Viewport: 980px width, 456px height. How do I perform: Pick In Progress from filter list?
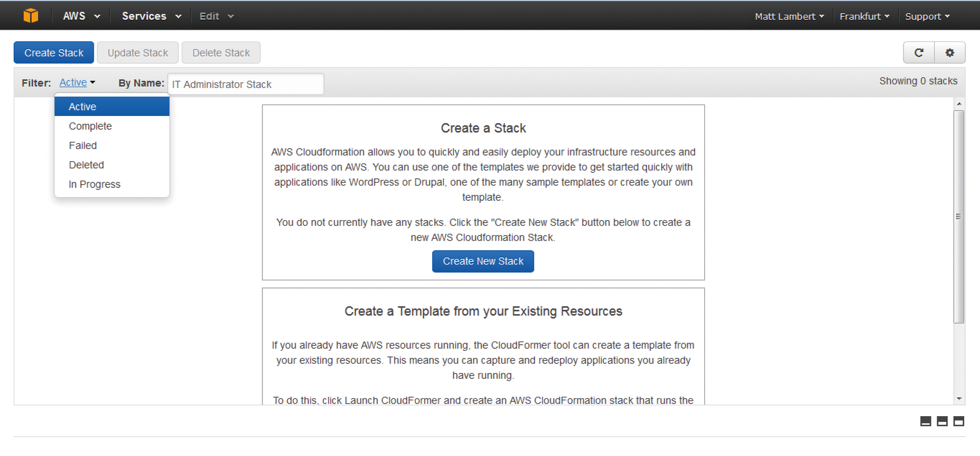[112, 184]
